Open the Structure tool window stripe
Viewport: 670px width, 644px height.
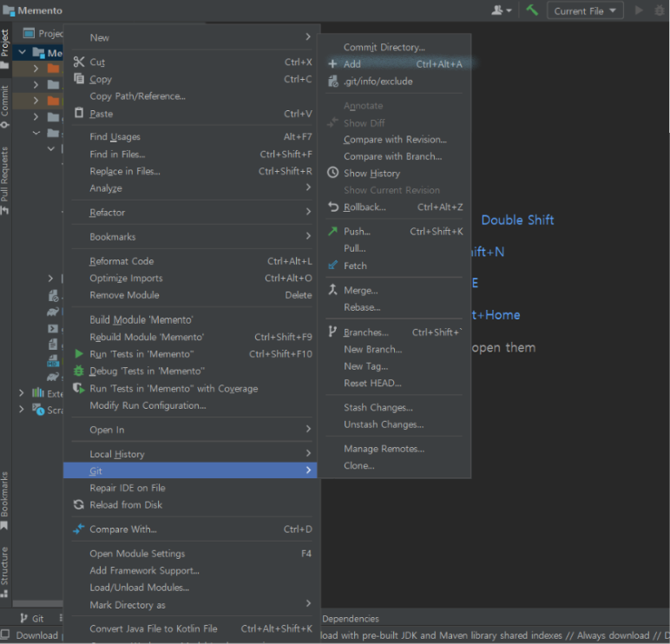point(4,571)
